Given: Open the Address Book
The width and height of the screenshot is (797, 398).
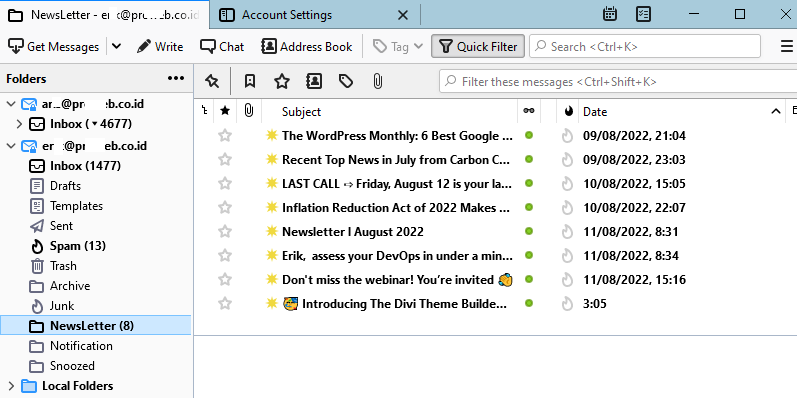Looking at the screenshot, I should point(306,47).
